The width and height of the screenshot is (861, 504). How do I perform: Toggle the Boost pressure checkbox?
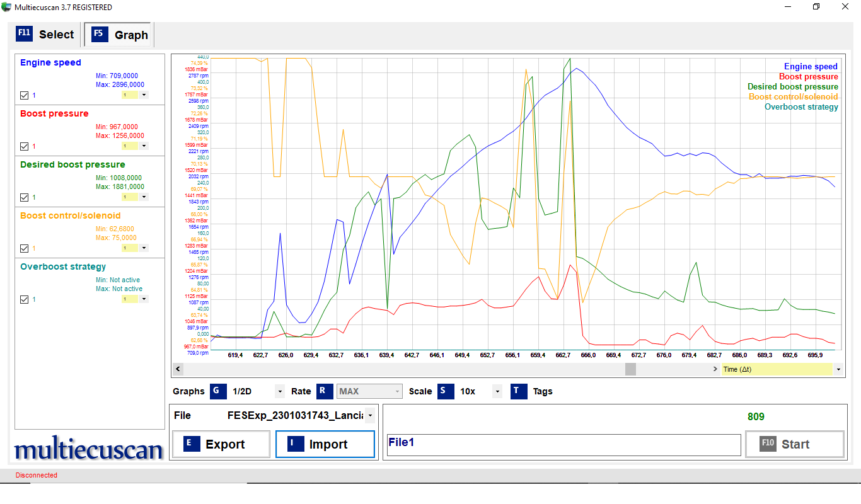pyautogui.click(x=25, y=146)
